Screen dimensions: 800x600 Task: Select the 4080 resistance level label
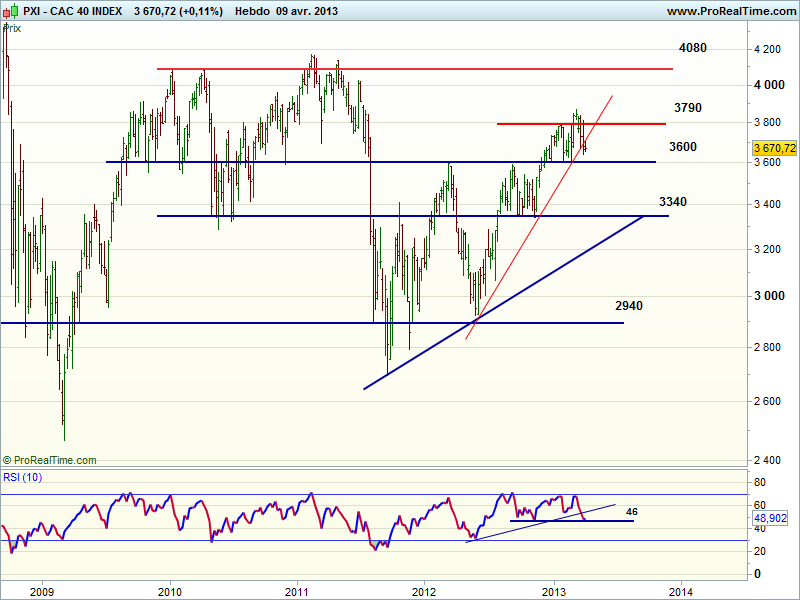(692, 48)
